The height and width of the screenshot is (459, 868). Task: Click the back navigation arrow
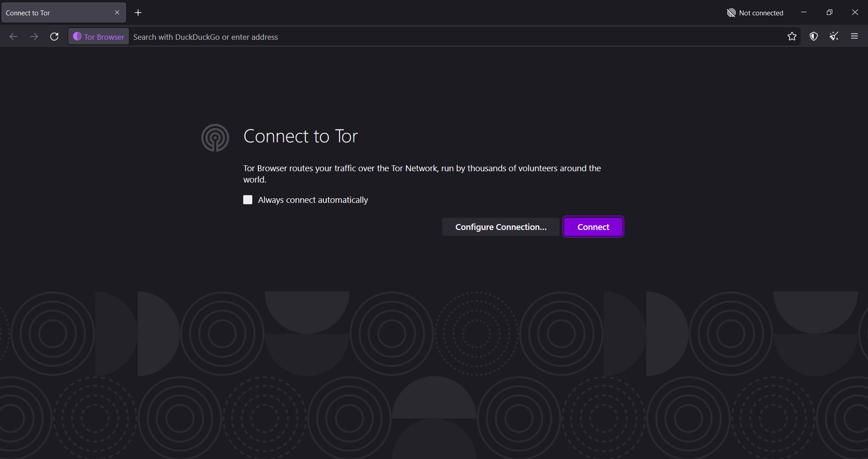point(14,37)
